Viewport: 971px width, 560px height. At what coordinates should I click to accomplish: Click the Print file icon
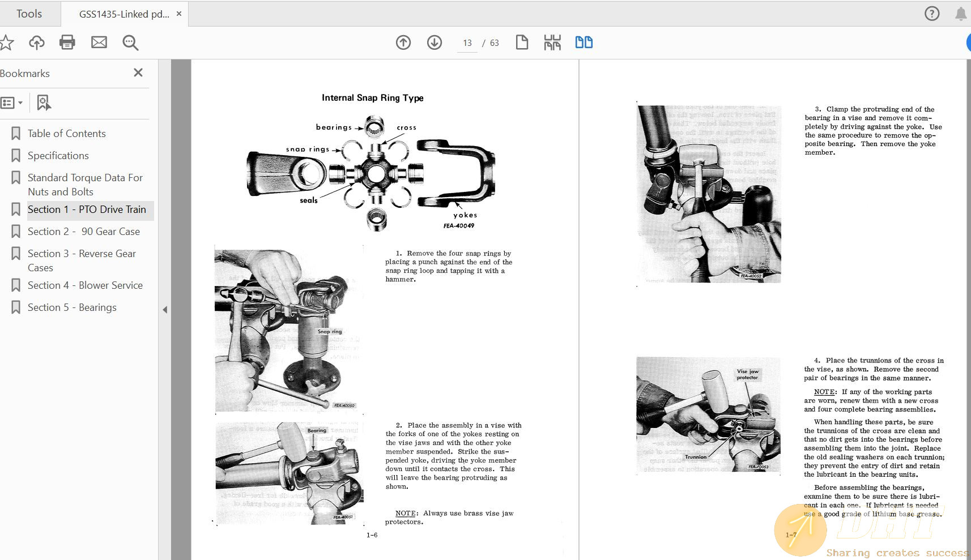[67, 42]
